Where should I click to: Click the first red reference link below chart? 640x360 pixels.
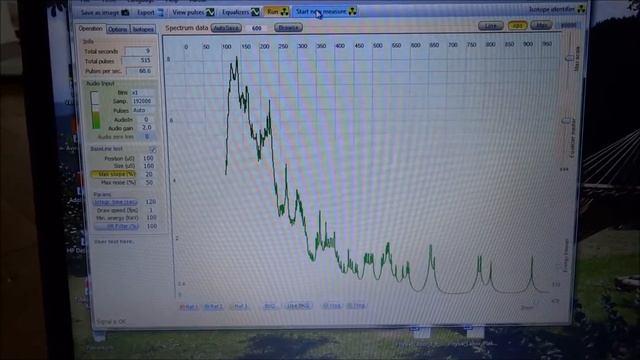click(189, 307)
